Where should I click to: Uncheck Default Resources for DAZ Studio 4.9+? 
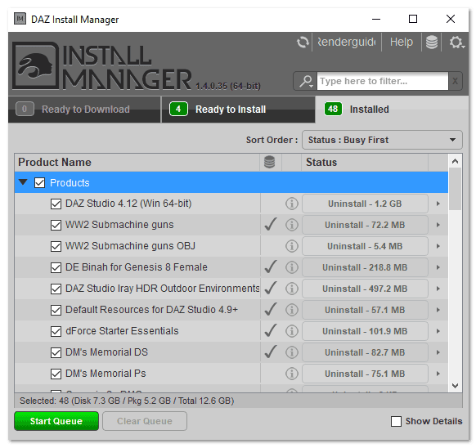[x=56, y=310]
